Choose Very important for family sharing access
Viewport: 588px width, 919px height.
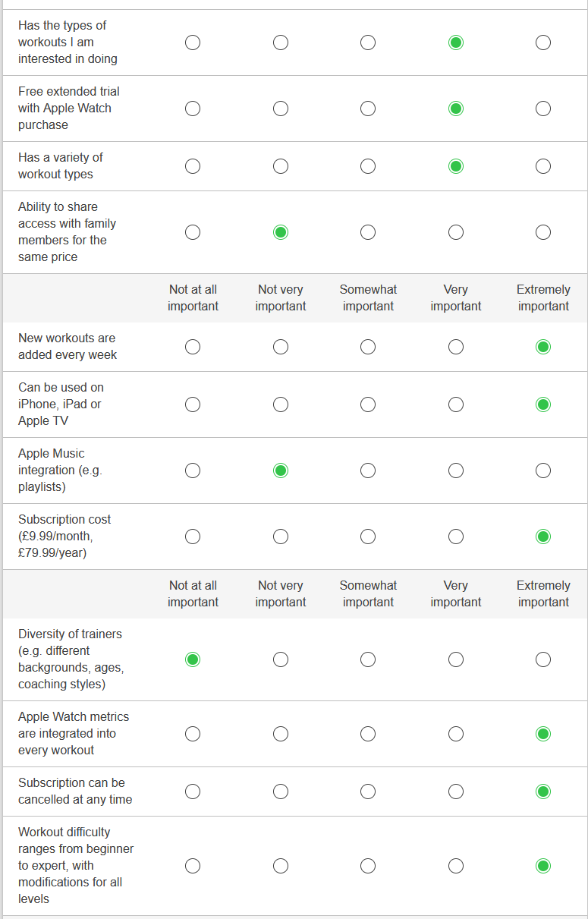pyautogui.click(x=456, y=232)
